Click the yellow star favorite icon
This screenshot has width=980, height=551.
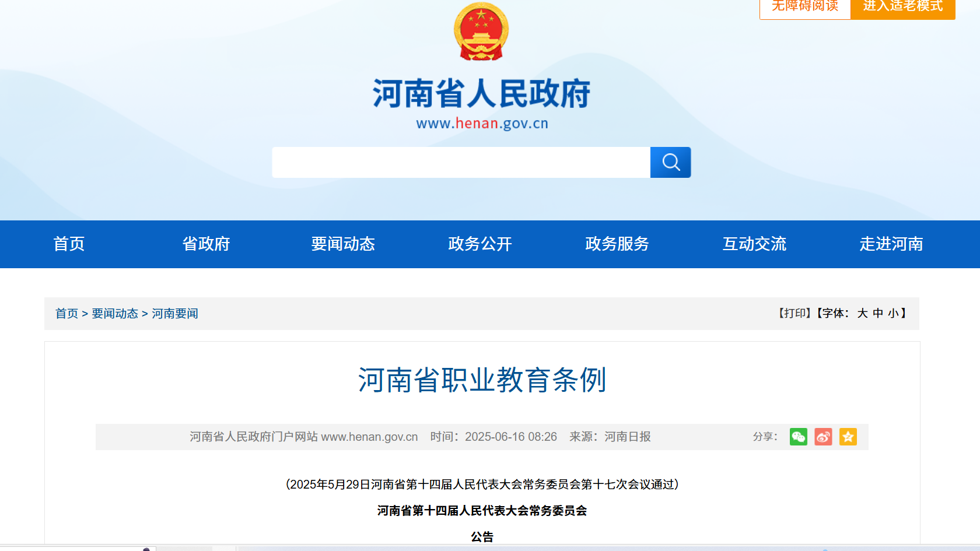[x=848, y=437]
